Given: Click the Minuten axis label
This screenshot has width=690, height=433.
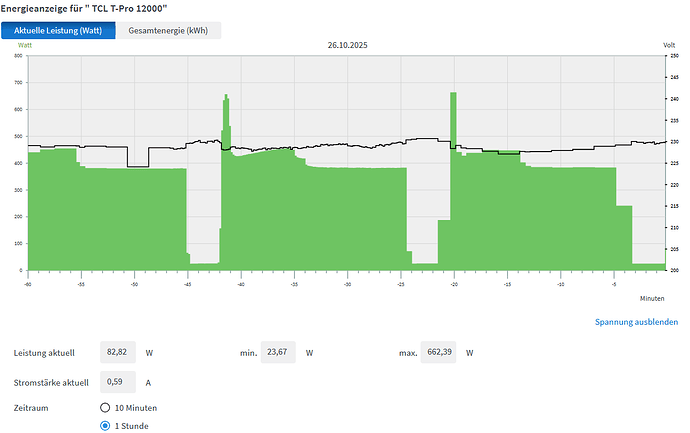Looking at the screenshot, I should (652, 298).
